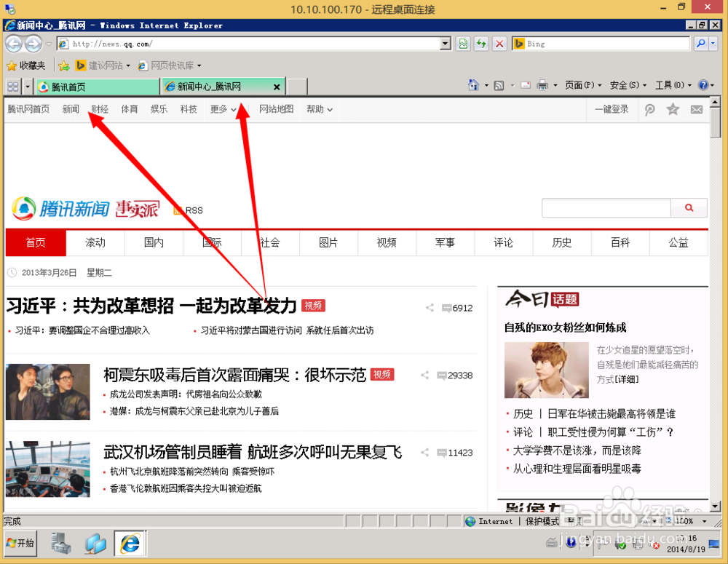Select the 滚动 news category tab
This screenshot has height=564, width=728.
pyautogui.click(x=95, y=243)
